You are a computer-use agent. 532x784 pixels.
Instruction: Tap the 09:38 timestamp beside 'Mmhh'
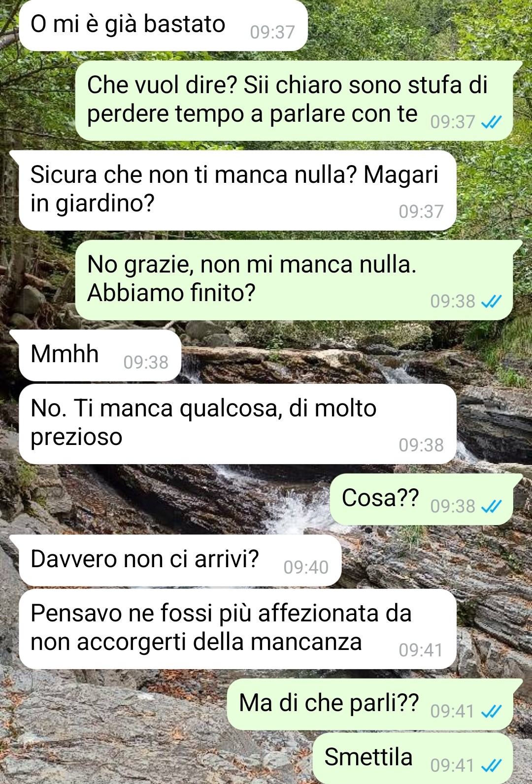[x=146, y=362]
